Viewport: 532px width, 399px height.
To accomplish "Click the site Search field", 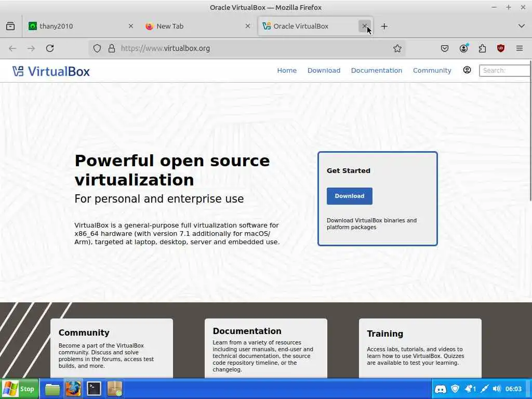I will pos(504,71).
